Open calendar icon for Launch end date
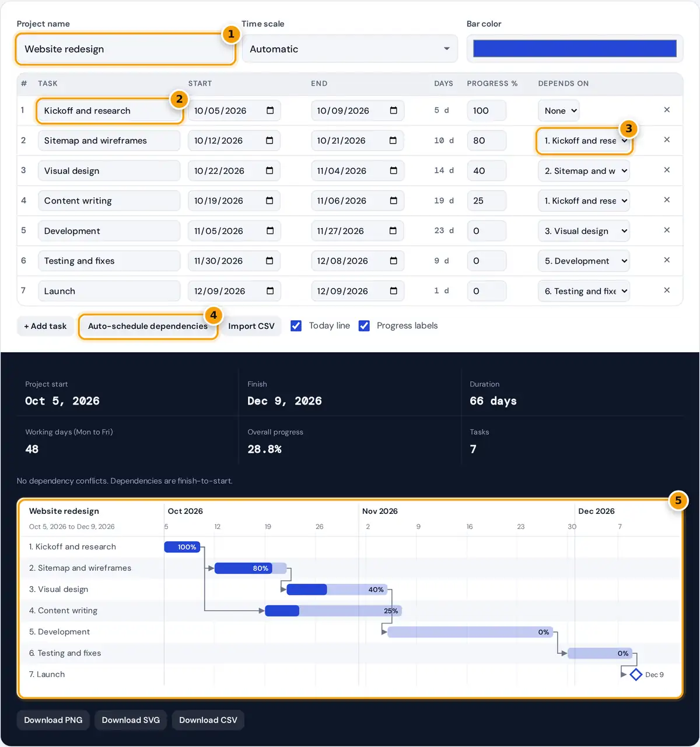The height and width of the screenshot is (747, 700). click(x=393, y=291)
